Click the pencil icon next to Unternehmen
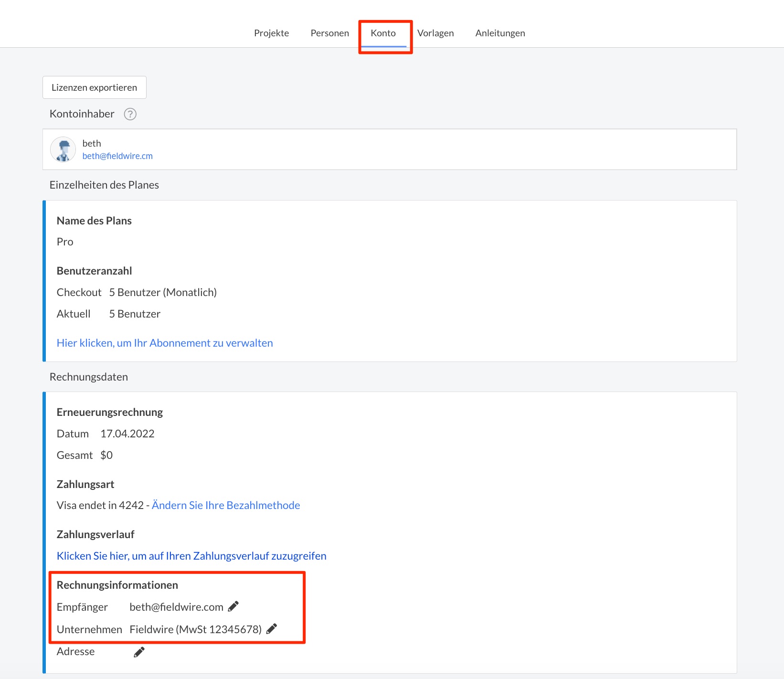The height and width of the screenshot is (679, 784). coord(271,629)
